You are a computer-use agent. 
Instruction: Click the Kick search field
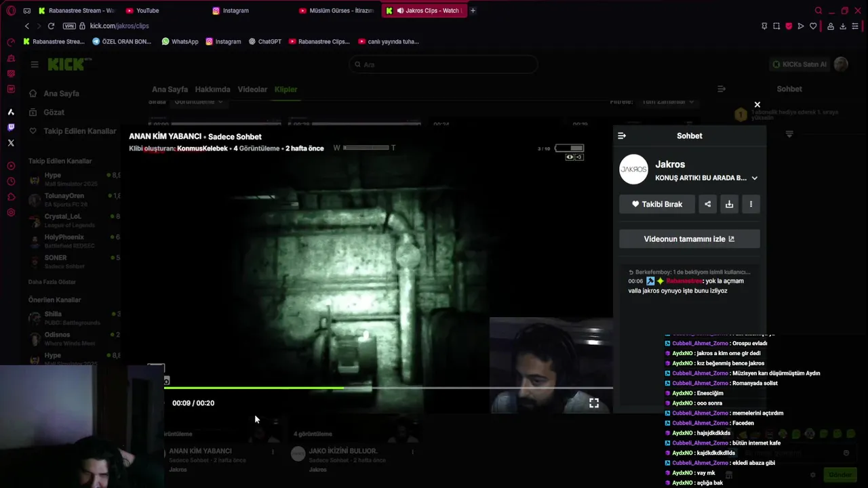(443, 64)
